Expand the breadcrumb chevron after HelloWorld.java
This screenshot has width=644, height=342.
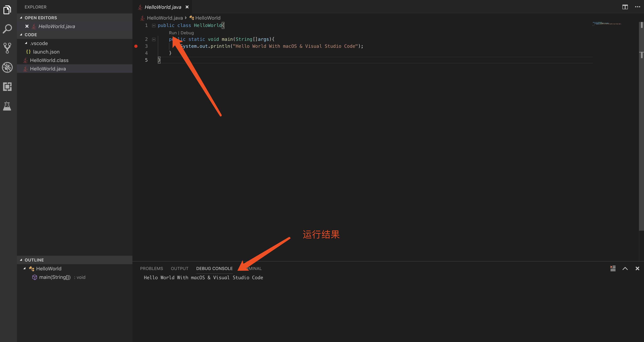point(186,18)
